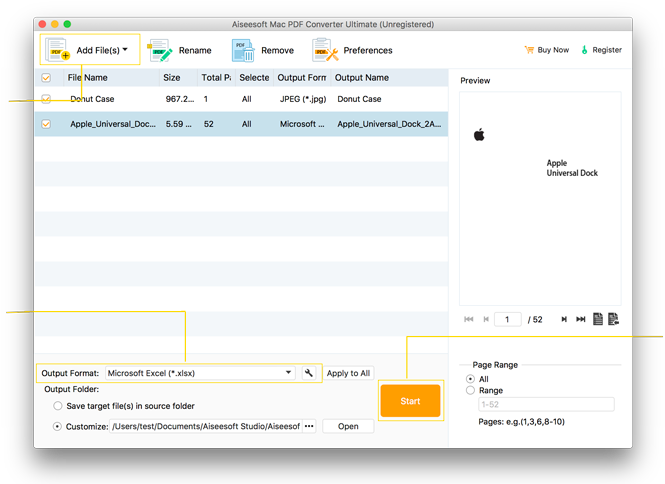Select the Range radio option

[470, 390]
